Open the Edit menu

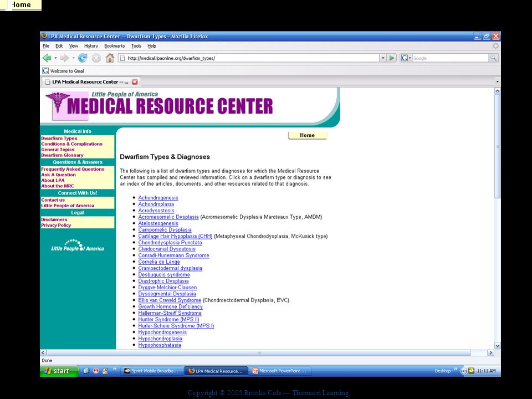(59, 46)
